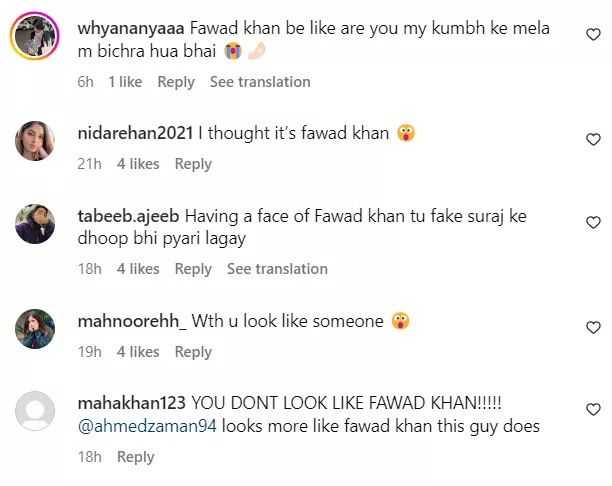View the 4 likes on mahnoorehh_ comment
This screenshot has height=486, width=612.
pos(138,352)
